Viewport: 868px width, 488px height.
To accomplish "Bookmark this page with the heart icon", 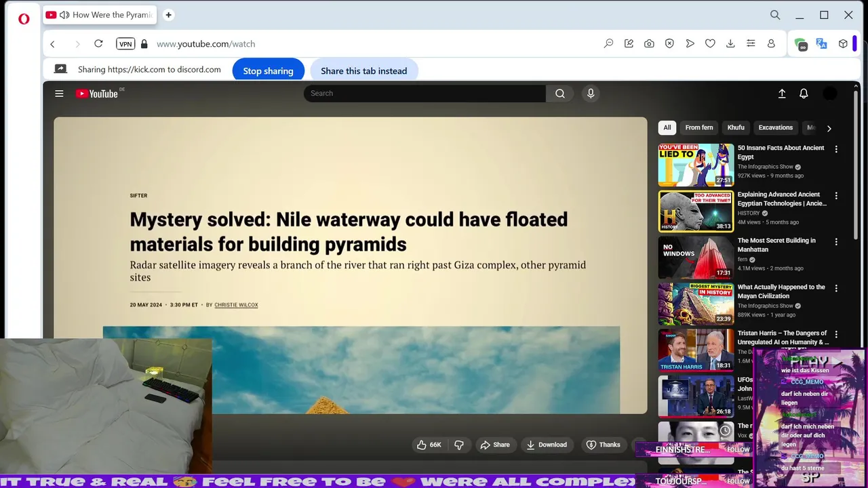I will tap(710, 43).
